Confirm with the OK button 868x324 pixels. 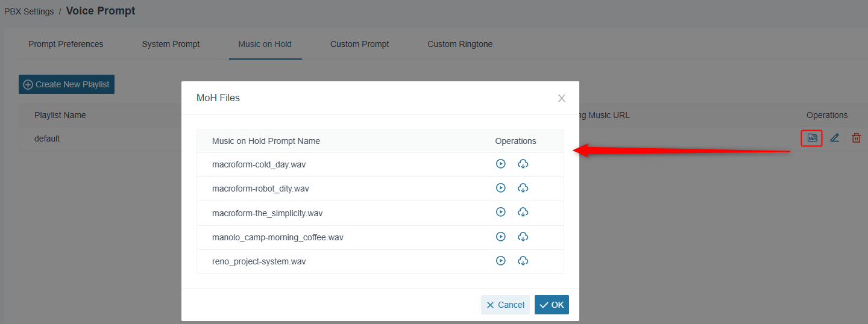pos(552,305)
